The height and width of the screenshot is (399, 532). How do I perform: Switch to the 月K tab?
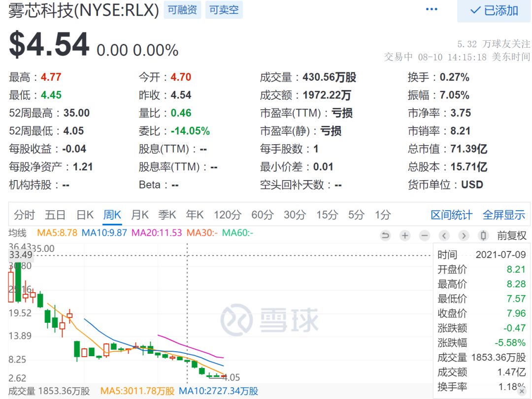tap(140, 215)
